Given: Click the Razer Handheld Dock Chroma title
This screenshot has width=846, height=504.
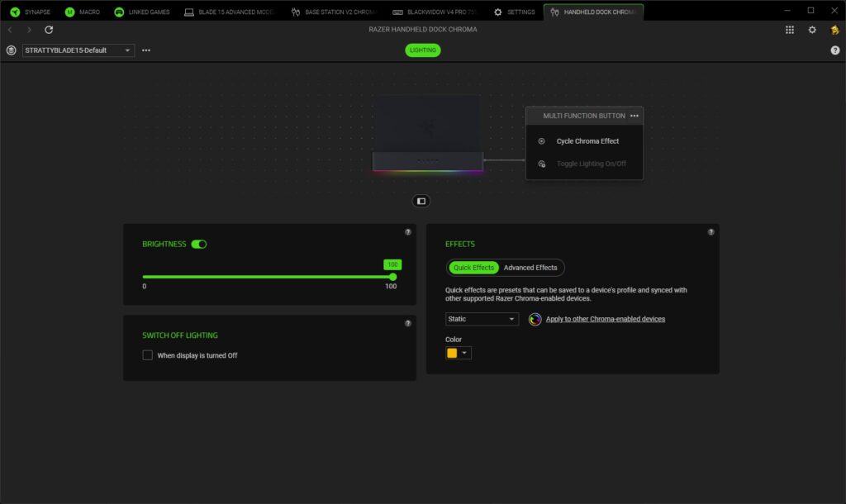Looking at the screenshot, I should [422, 30].
